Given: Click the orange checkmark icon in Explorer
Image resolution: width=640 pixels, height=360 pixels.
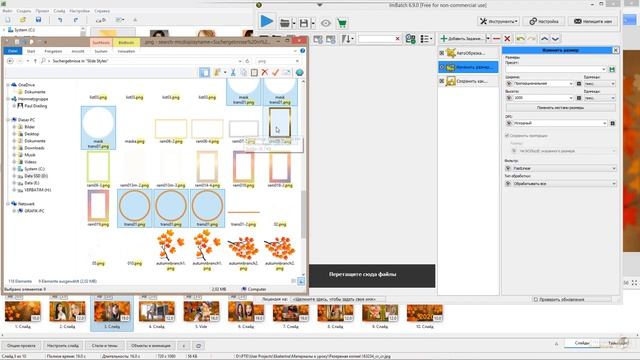Looking at the screenshot, I should tap(276, 72).
